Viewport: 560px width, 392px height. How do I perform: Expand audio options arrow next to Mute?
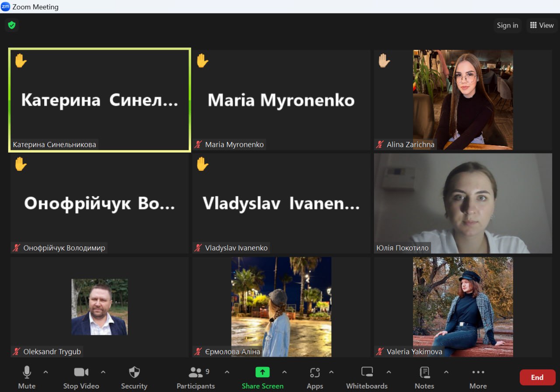click(45, 372)
